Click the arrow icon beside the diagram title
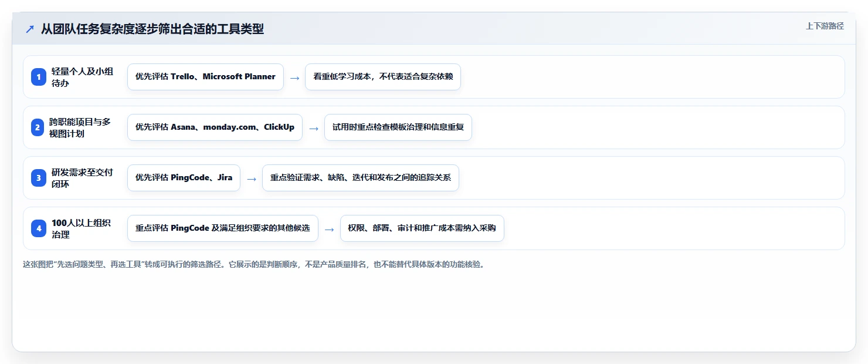 tap(30, 29)
